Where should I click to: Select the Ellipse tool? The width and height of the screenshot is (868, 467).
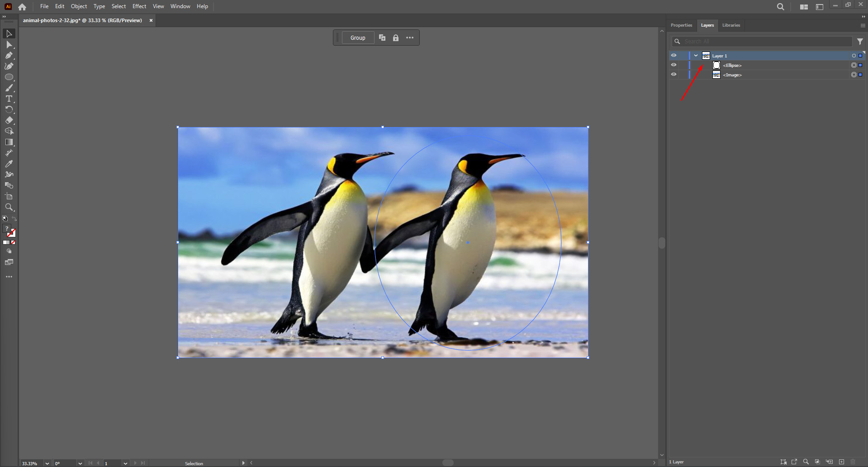pyautogui.click(x=9, y=77)
